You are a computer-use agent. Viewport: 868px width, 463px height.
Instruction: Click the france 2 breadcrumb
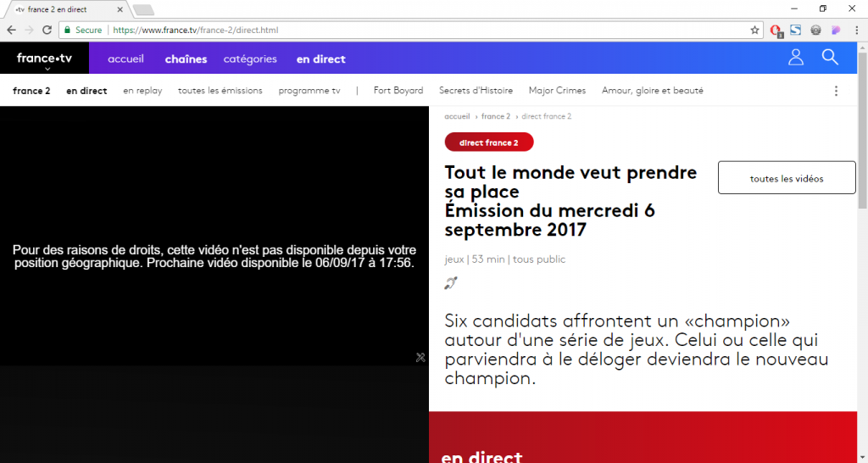[496, 116]
